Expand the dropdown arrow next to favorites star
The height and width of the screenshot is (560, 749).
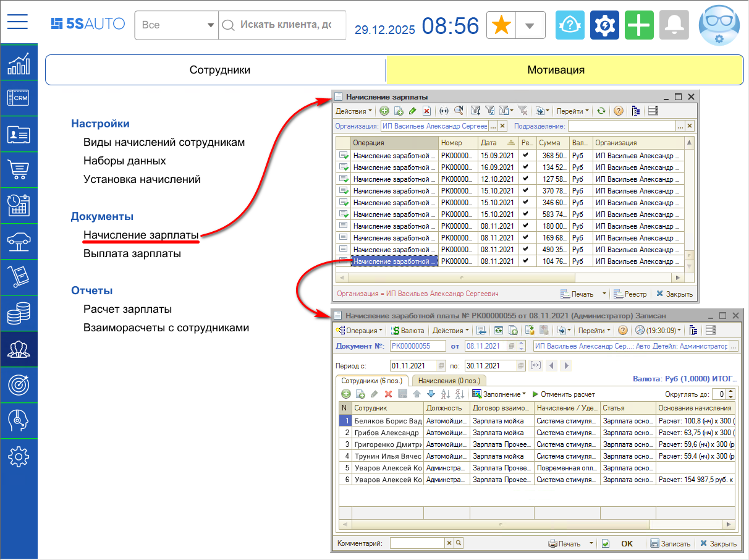[530, 25]
